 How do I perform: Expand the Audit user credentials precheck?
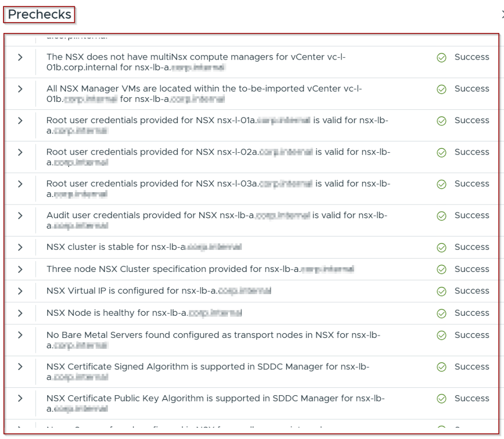20,216
